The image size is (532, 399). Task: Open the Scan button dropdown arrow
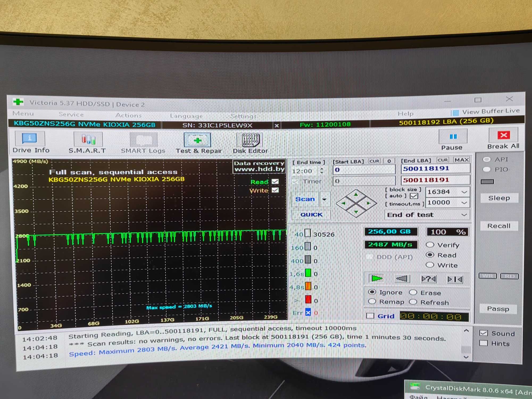pyautogui.click(x=324, y=199)
